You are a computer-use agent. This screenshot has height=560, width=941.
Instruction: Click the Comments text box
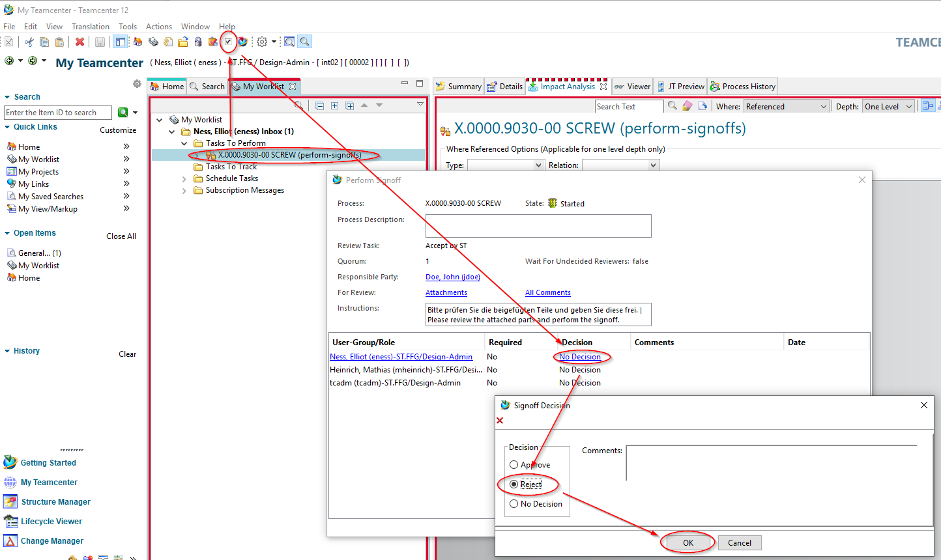(772, 463)
